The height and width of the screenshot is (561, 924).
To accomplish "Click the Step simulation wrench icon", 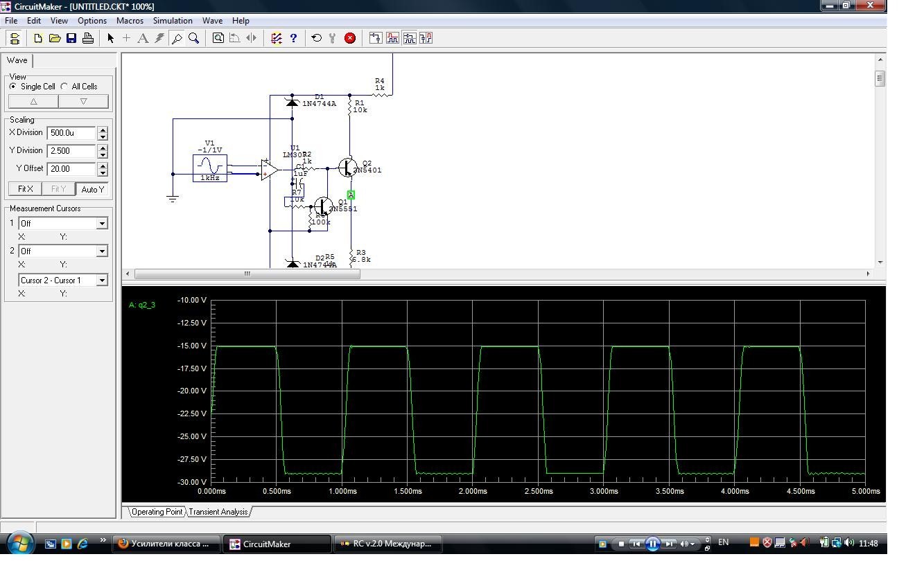I will 333,38.
